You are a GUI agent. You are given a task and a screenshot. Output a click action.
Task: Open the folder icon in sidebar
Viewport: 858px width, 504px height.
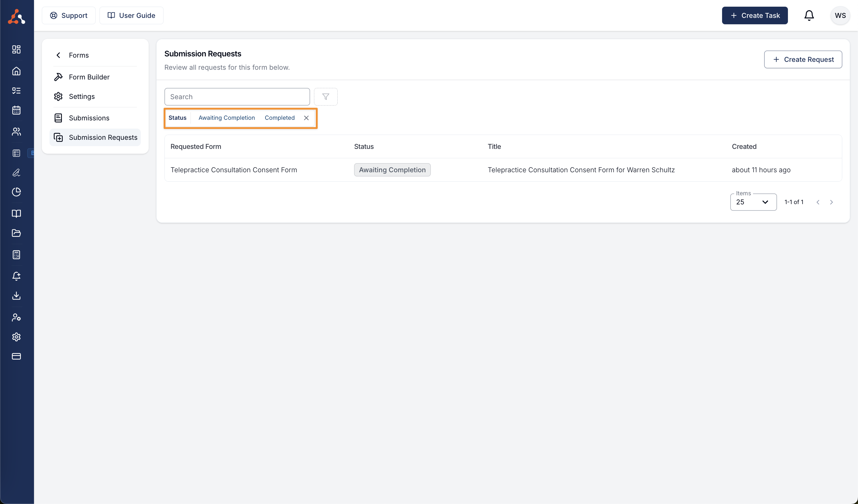coord(16,233)
